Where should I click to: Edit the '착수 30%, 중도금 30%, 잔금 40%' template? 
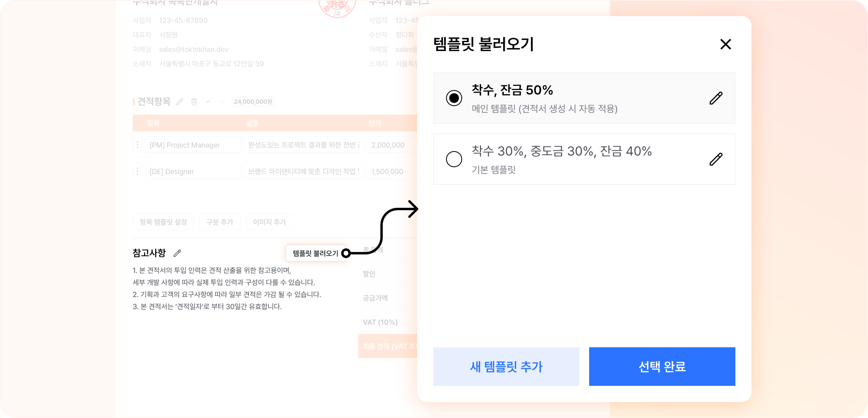[716, 159]
